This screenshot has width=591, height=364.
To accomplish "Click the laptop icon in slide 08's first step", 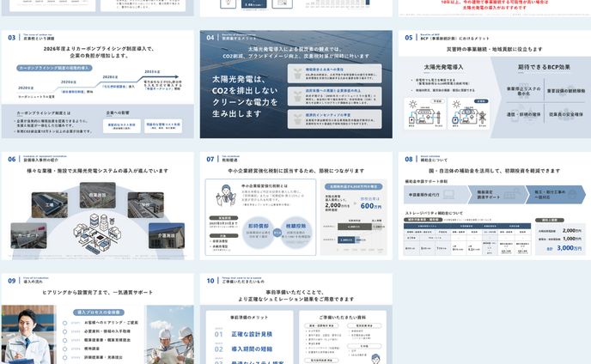I will pyautogui.click(x=449, y=195).
